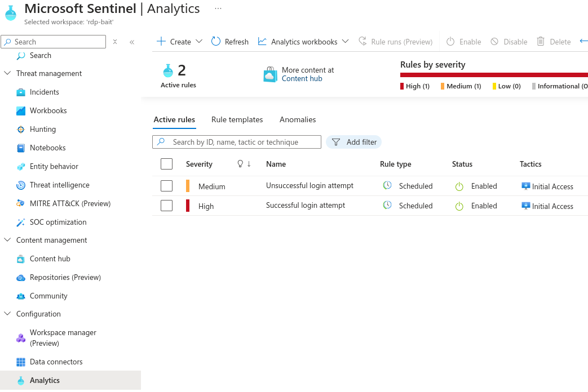Screen dimensions: 588x392
Task: Go to the Hunting page
Action: (43, 130)
